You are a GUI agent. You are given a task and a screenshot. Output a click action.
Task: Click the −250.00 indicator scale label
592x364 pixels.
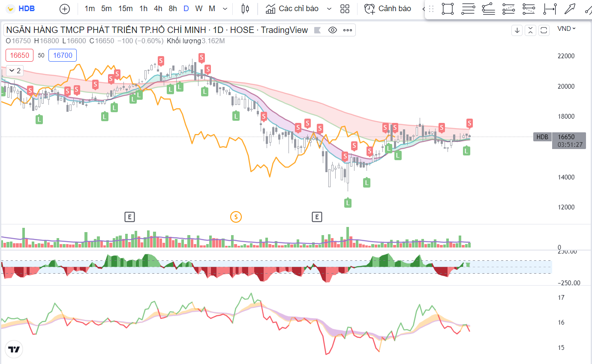[x=569, y=283]
